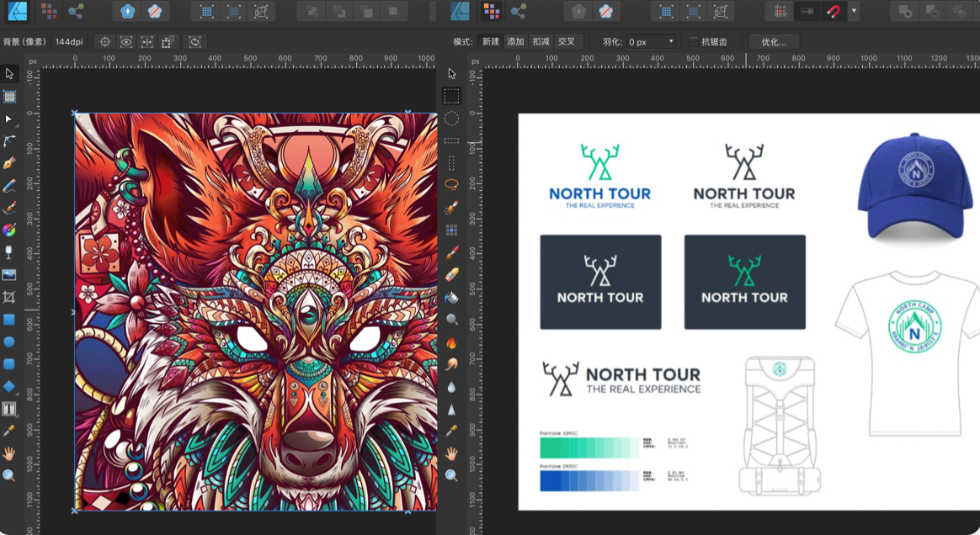
Task: Enable the 抗锯齿 checkbox
Action: pos(694,42)
